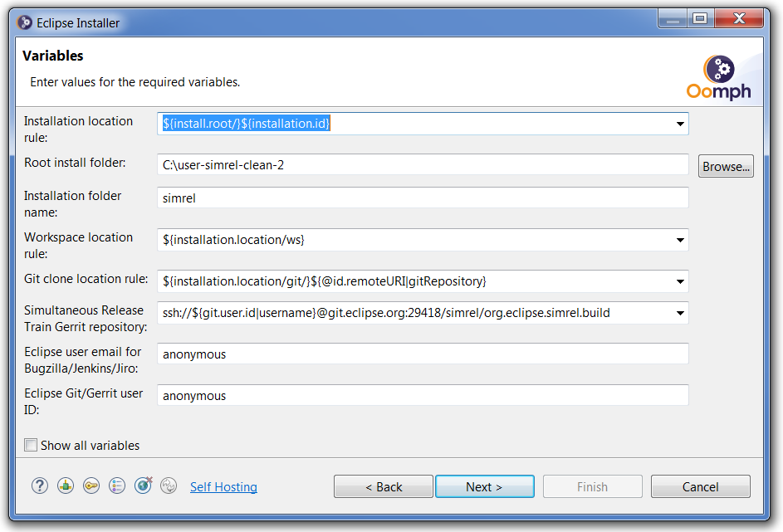Click the Eclipse Installer title bar icon
Screen dimensions: 783x532
point(24,23)
